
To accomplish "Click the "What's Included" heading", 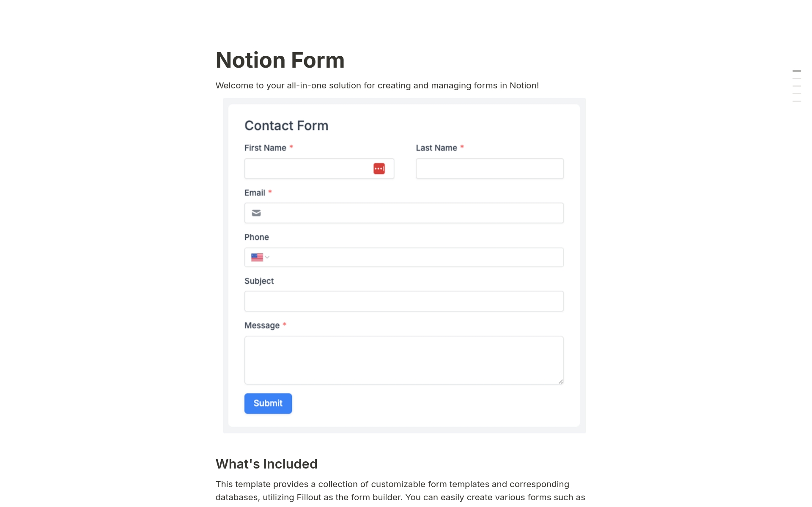I will [x=266, y=464].
